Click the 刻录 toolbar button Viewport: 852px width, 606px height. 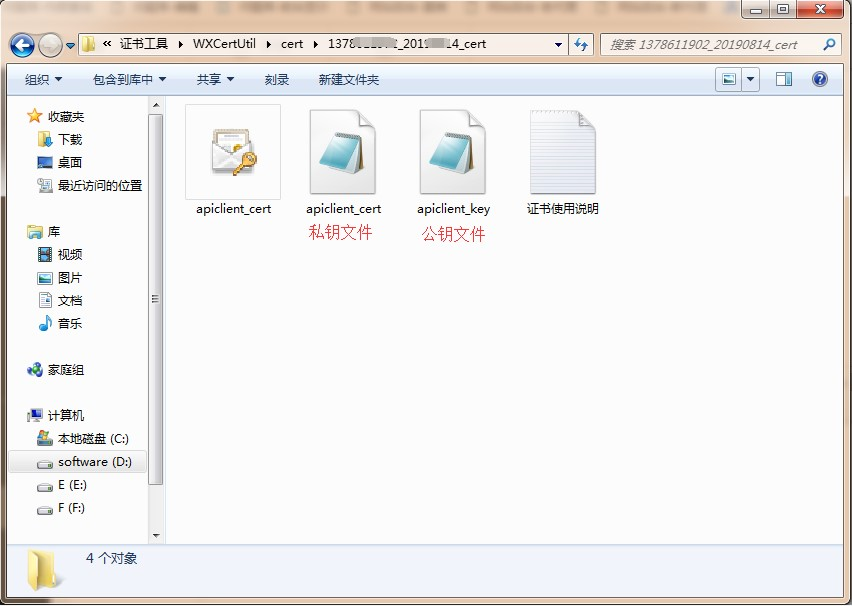pos(277,79)
